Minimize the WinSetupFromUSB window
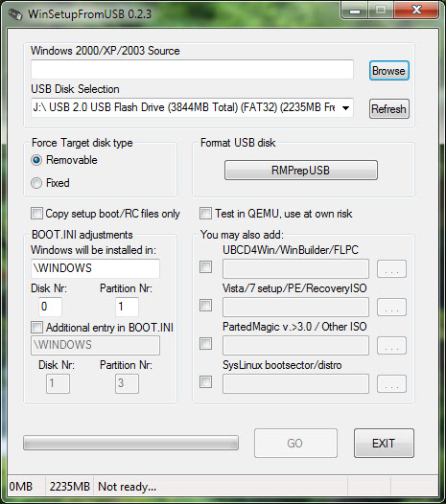446x504 pixels. point(355,11)
